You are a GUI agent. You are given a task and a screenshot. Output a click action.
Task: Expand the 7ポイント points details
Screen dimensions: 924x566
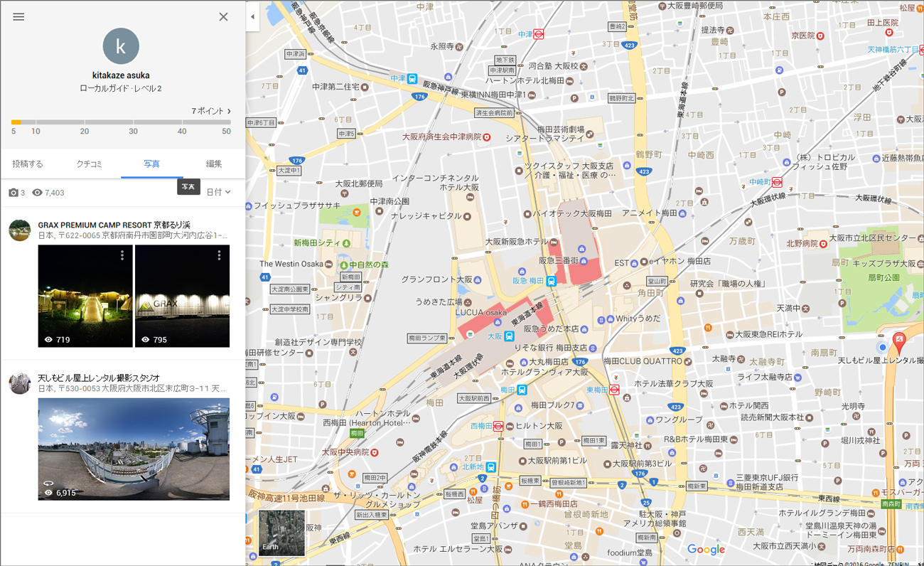211,111
